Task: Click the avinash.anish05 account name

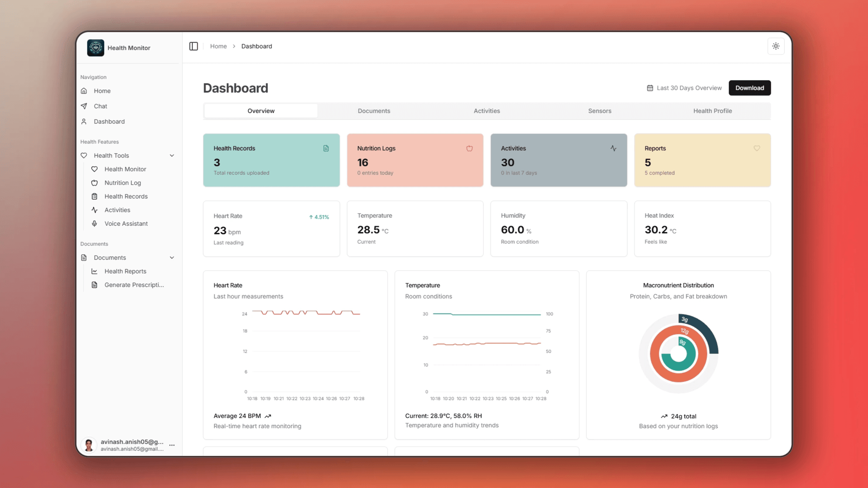Action: pos(132,442)
